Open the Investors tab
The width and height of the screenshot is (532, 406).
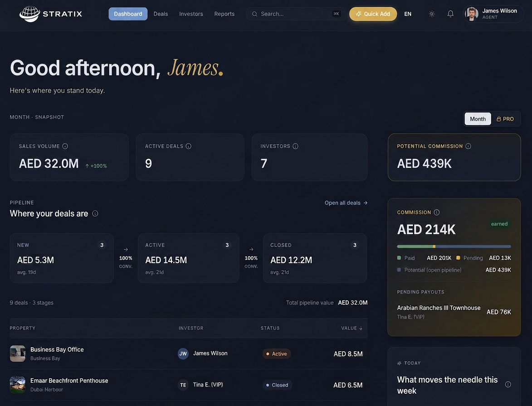coord(191,14)
